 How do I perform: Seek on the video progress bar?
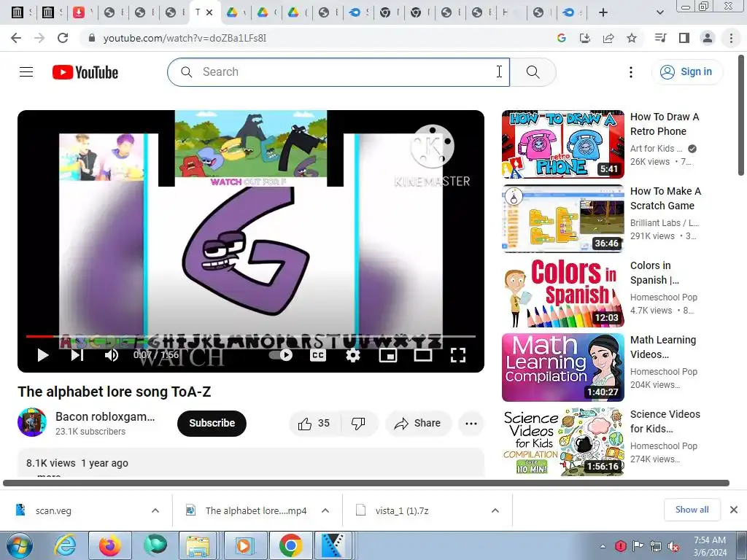click(x=251, y=336)
